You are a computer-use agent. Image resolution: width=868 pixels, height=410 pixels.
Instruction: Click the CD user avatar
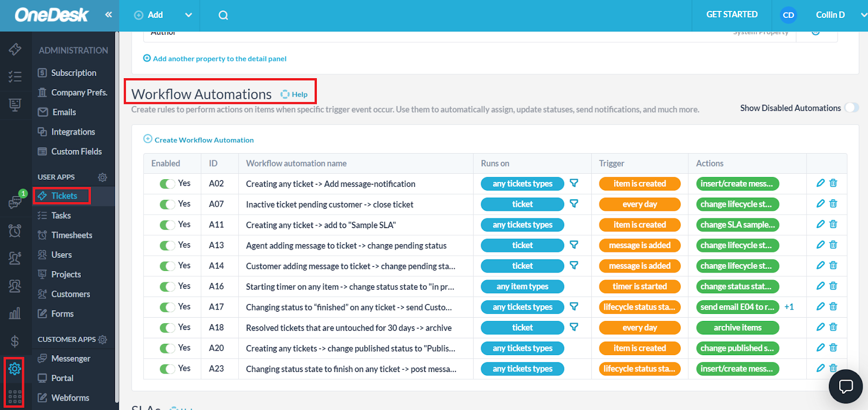click(x=788, y=15)
